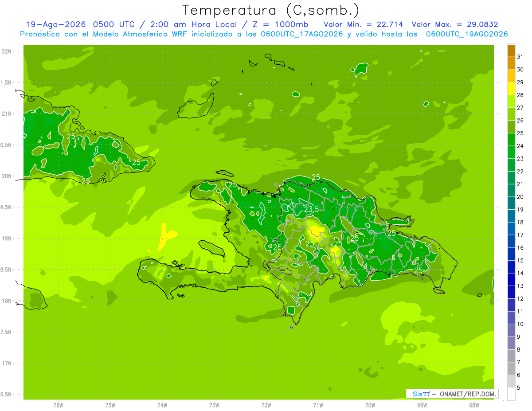Viewport: 532px width, 411px height.
Task: Click the 20N latitude axis label
Action: pyautogui.click(x=7, y=176)
